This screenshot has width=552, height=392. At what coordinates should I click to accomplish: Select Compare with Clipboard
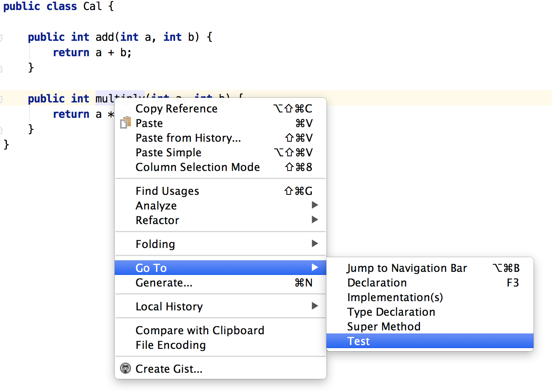coord(199,330)
